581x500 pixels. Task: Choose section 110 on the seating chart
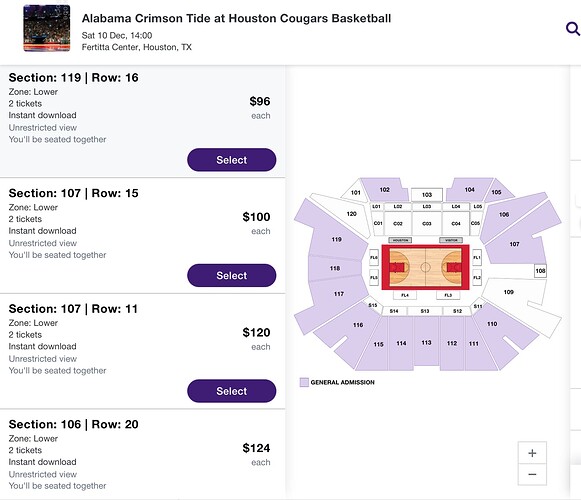point(492,324)
